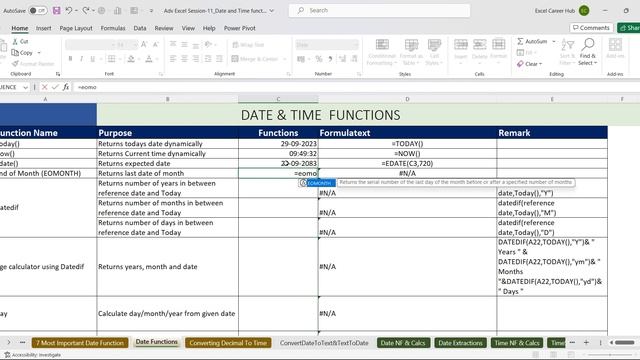The height and width of the screenshot is (360, 640).
Task: Click the Fill Color bucket icon
Action: [x=131, y=59]
